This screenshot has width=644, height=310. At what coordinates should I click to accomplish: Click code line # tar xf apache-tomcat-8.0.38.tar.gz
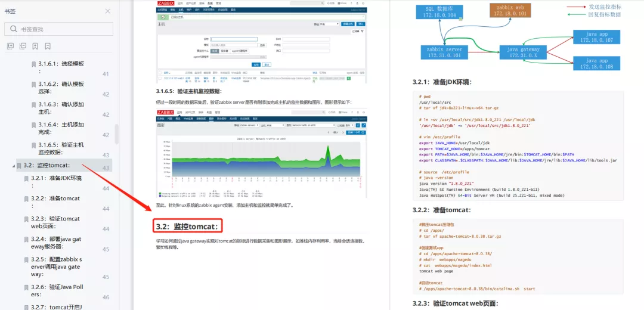pos(460,237)
